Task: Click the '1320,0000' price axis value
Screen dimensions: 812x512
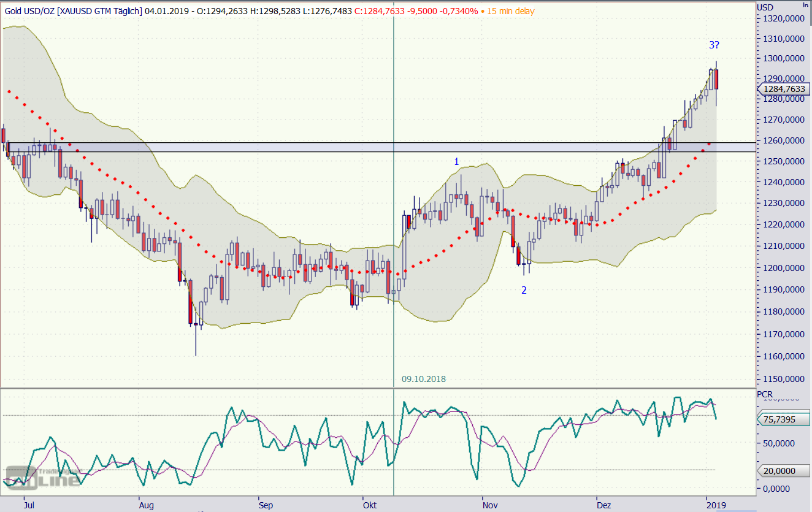Action: point(784,19)
